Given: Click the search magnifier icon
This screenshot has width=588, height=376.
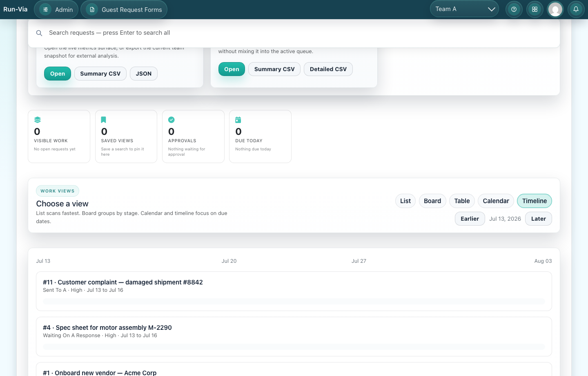Looking at the screenshot, I should [x=39, y=33].
